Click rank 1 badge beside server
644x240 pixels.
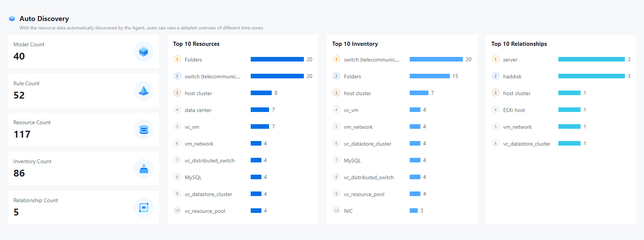(x=495, y=59)
